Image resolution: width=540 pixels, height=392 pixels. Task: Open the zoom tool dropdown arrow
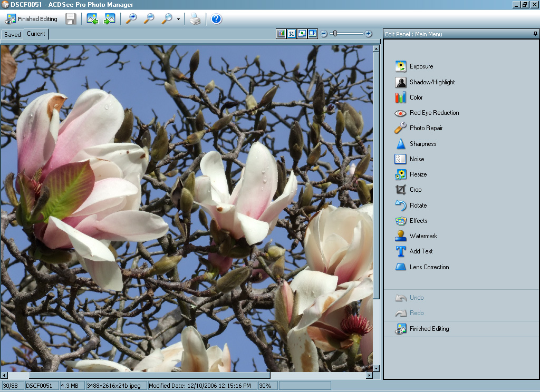pyautogui.click(x=178, y=19)
